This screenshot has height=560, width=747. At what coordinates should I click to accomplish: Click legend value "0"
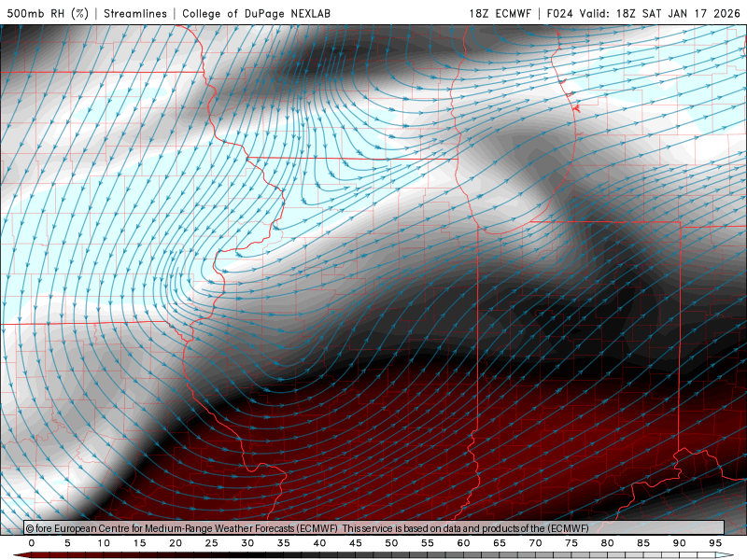click(x=32, y=543)
